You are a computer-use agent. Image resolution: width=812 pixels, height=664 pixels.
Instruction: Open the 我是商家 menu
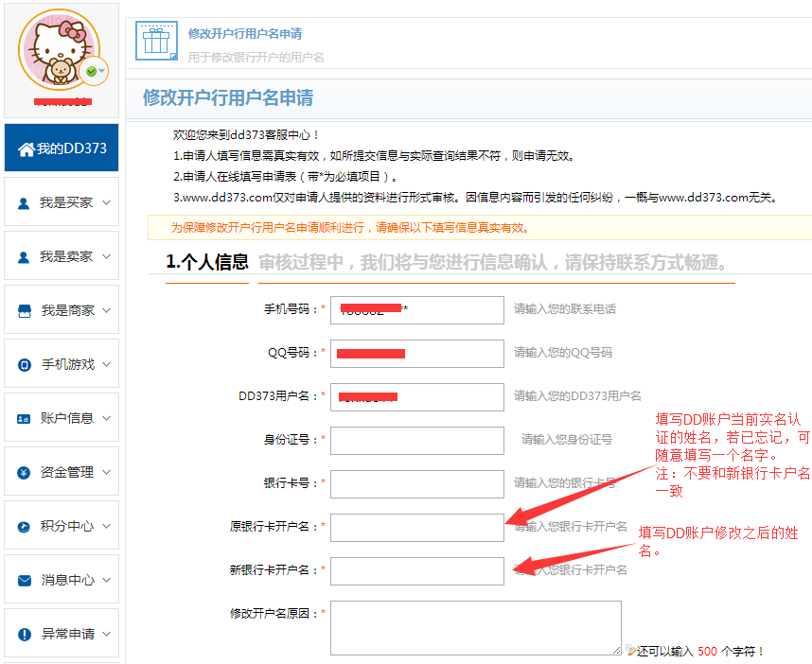pyautogui.click(x=62, y=309)
